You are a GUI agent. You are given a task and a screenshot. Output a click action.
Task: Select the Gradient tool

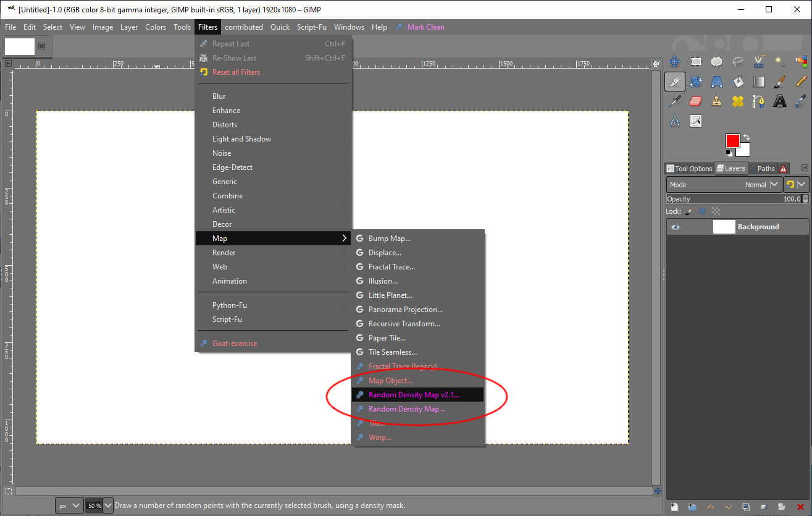759,81
